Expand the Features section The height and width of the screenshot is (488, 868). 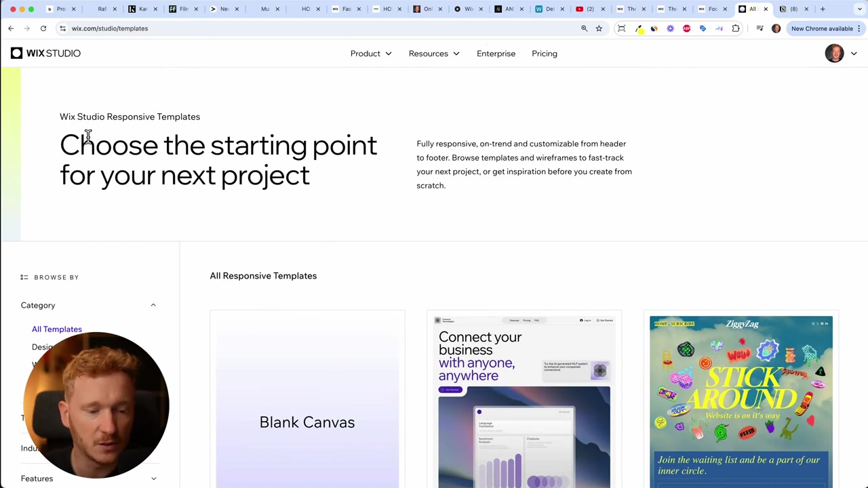[x=153, y=479]
